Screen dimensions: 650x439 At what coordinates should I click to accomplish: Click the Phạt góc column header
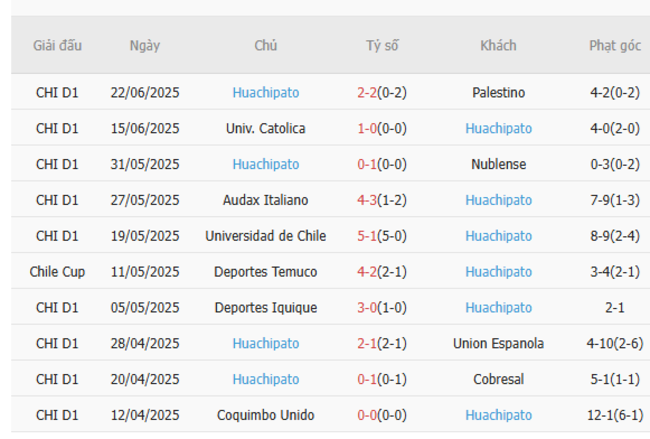point(614,46)
